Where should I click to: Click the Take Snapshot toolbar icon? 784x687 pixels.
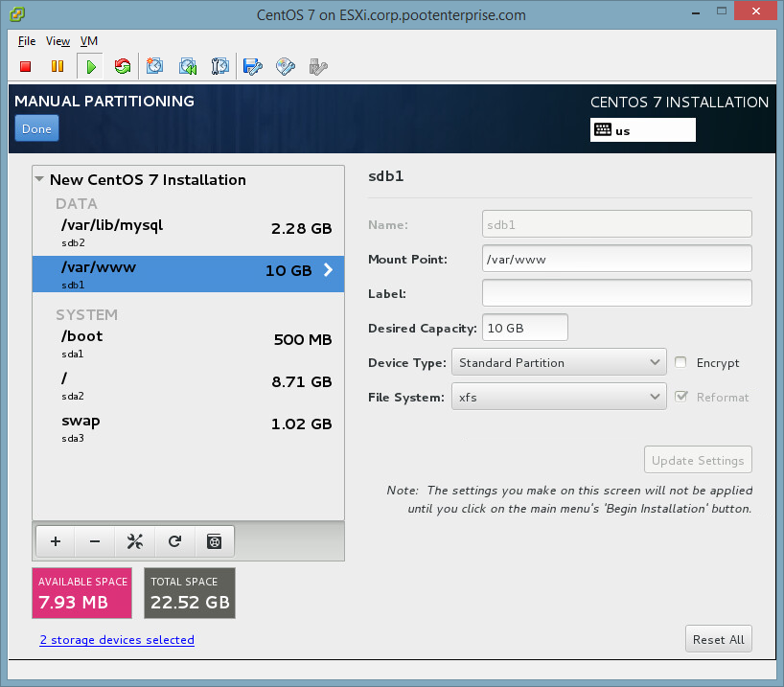(x=154, y=66)
